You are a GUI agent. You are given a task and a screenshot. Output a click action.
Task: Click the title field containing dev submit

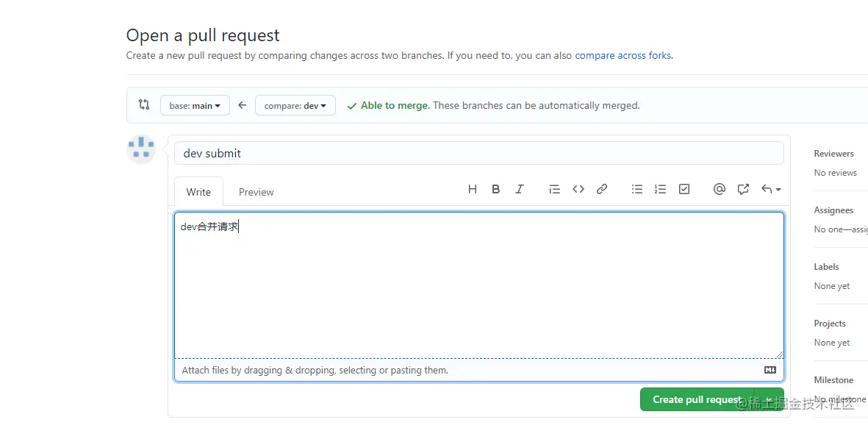tap(479, 154)
